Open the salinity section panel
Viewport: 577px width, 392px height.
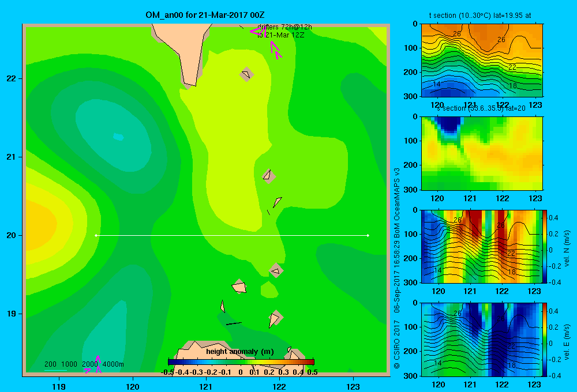(482, 153)
